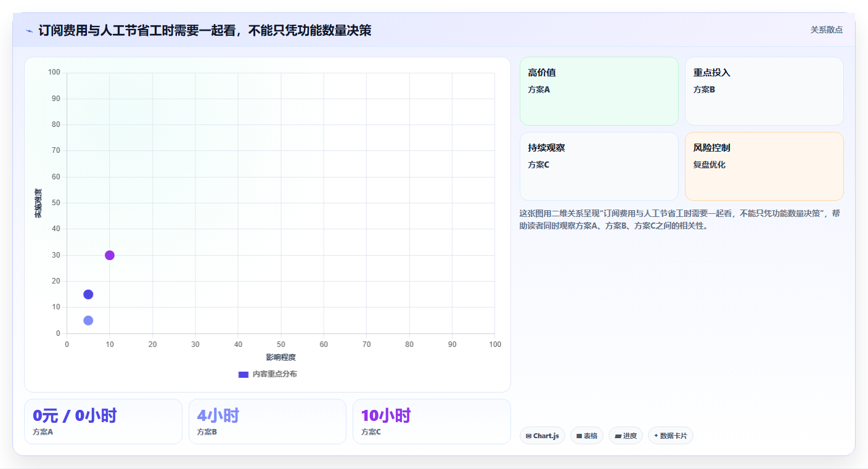
Task: Click the 10小时 stat value
Action: (x=386, y=415)
